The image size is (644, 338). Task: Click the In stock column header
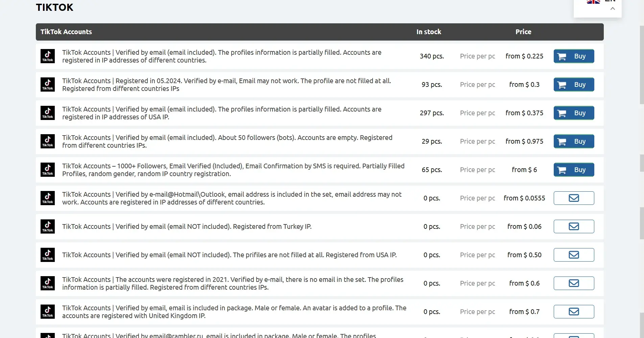pyautogui.click(x=428, y=32)
